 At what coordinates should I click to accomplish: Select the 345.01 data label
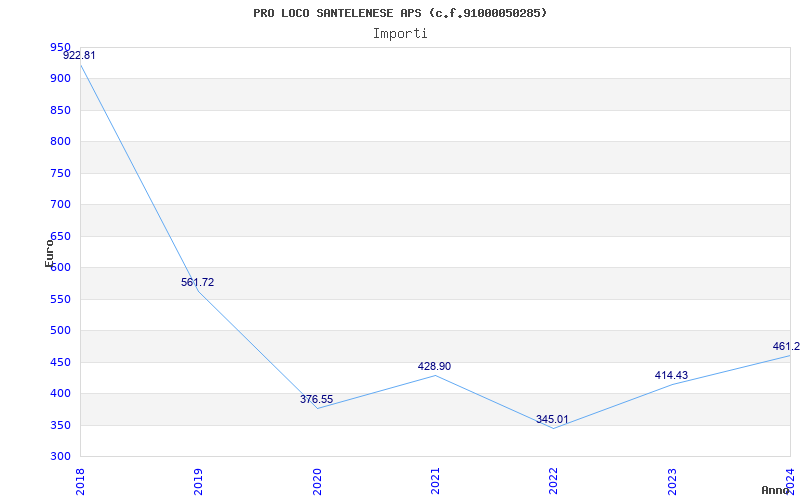552,419
